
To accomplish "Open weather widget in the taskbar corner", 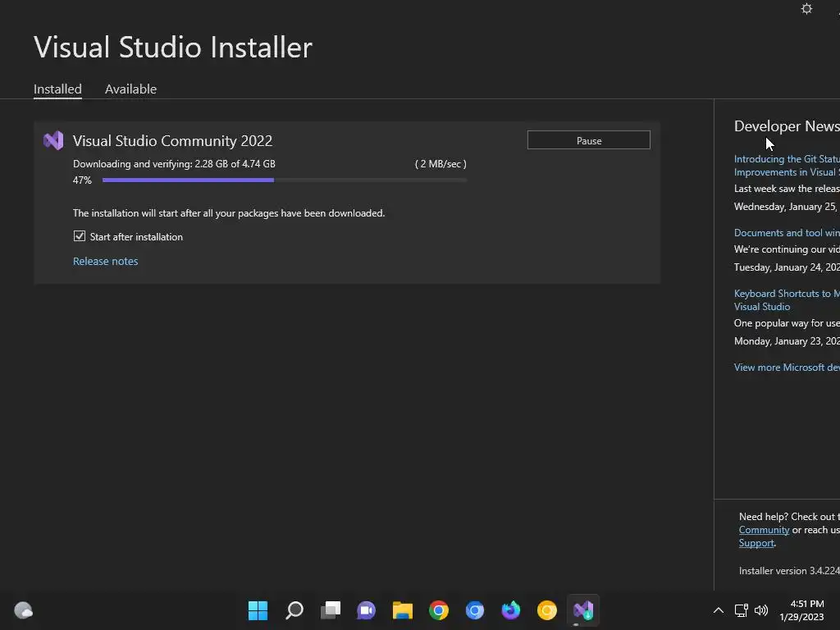I will pyautogui.click(x=23, y=610).
